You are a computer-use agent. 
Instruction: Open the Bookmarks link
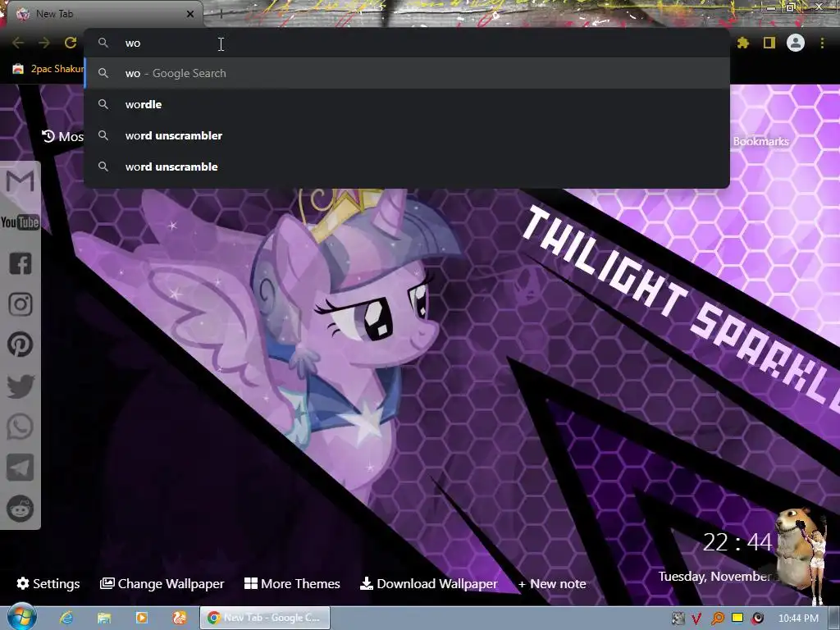click(760, 141)
